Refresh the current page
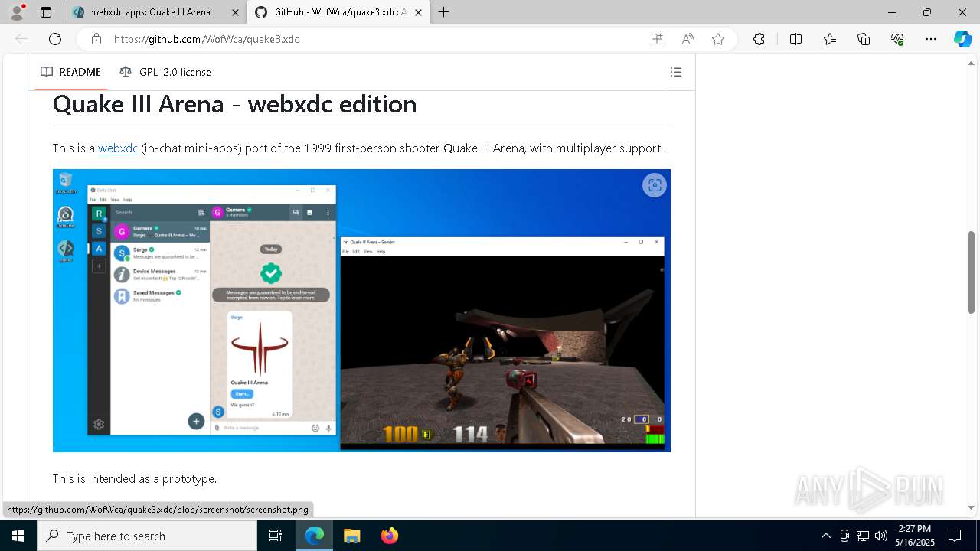The width and height of the screenshot is (980, 551). click(55, 39)
